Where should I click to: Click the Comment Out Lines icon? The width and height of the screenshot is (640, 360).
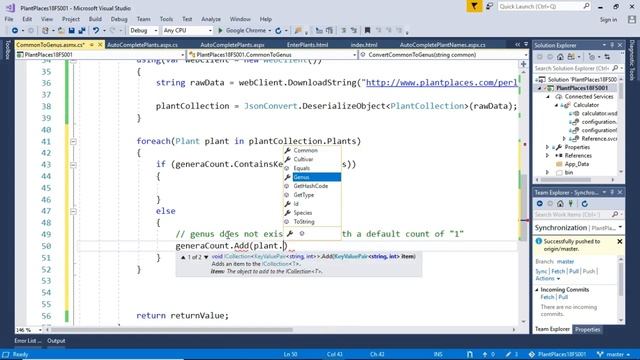344,31
